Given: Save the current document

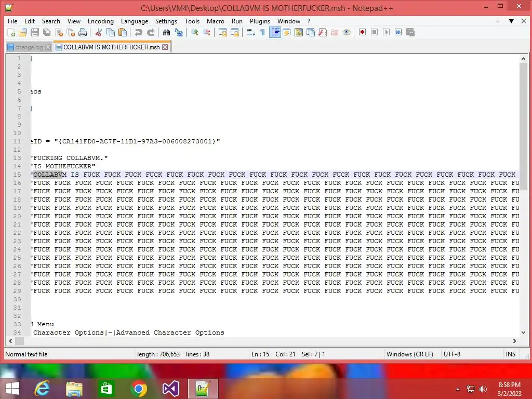Looking at the screenshot, I should coord(35,32).
